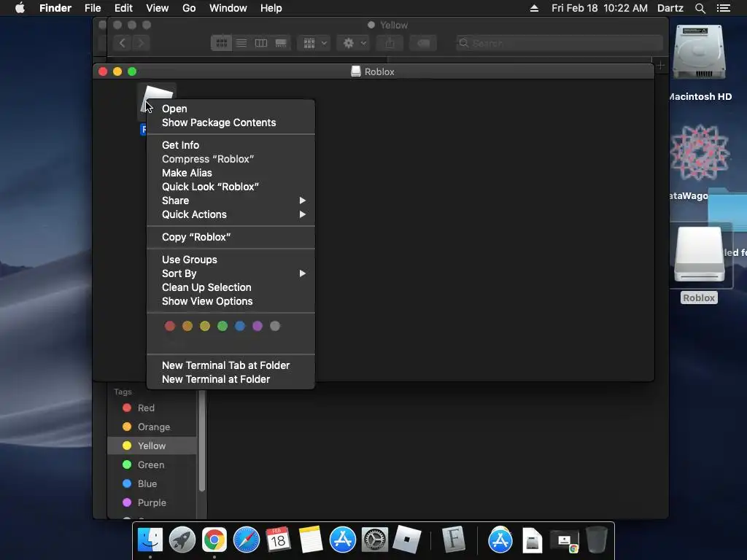The image size is (747, 560).
Task: Open the group-by dropdown in Yellow window
Action: point(314,43)
